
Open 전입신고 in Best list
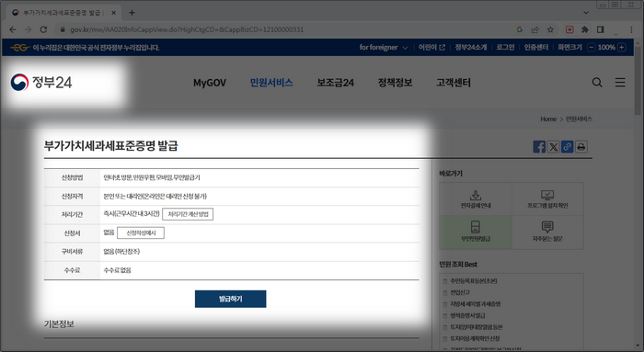[x=460, y=292]
